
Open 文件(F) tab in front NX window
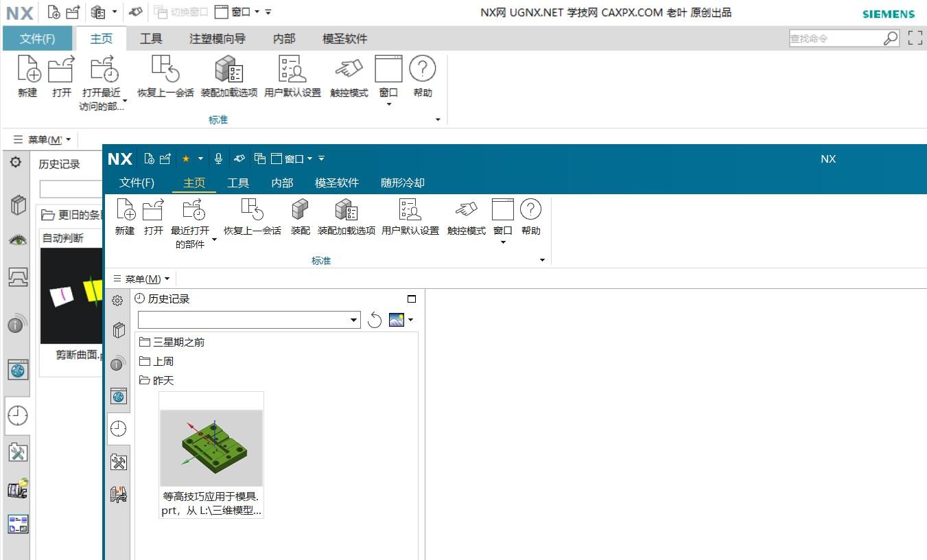(x=137, y=183)
